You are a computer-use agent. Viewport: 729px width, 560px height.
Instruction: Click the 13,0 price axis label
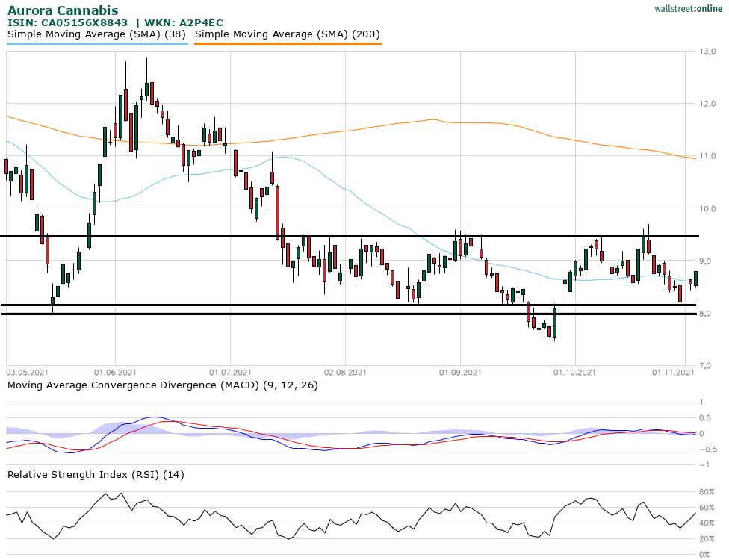click(707, 51)
